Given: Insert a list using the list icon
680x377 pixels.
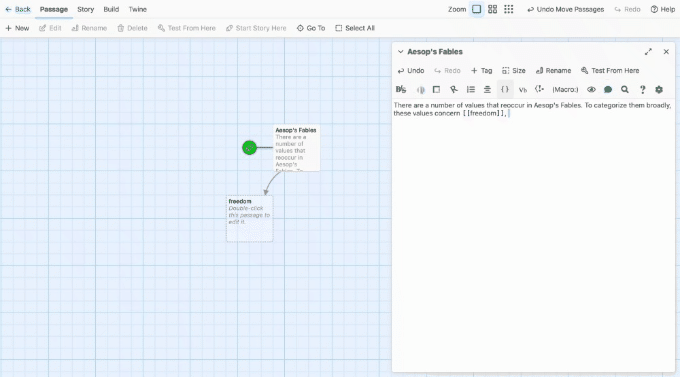Looking at the screenshot, I should coord(471,89).
